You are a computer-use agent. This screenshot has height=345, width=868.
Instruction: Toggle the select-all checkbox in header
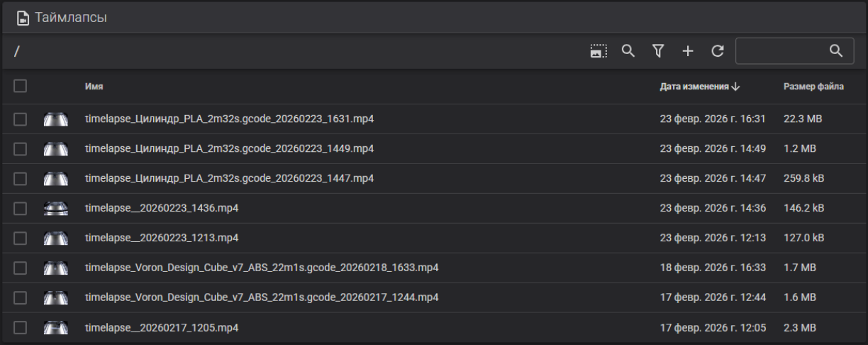tap(20, 86)
